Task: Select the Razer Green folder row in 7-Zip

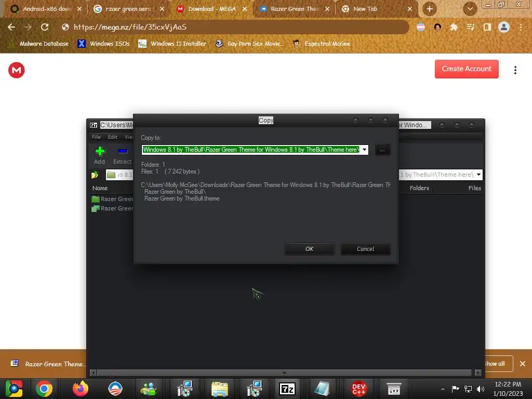Action: tap(112, 199)
